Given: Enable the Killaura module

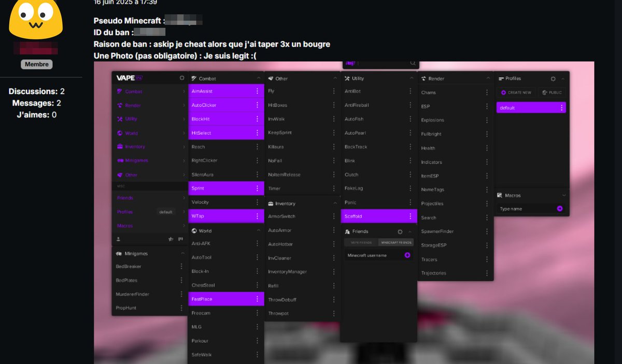Looking at the screenshot, I should point(302,147).
